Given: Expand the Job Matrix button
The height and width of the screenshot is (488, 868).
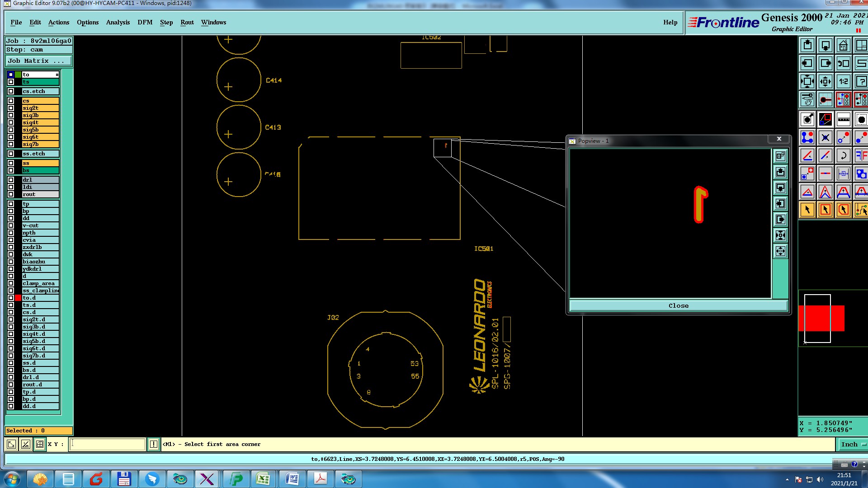Looking at the screenshot, I should pyautogui.click(x=38, y=61).
